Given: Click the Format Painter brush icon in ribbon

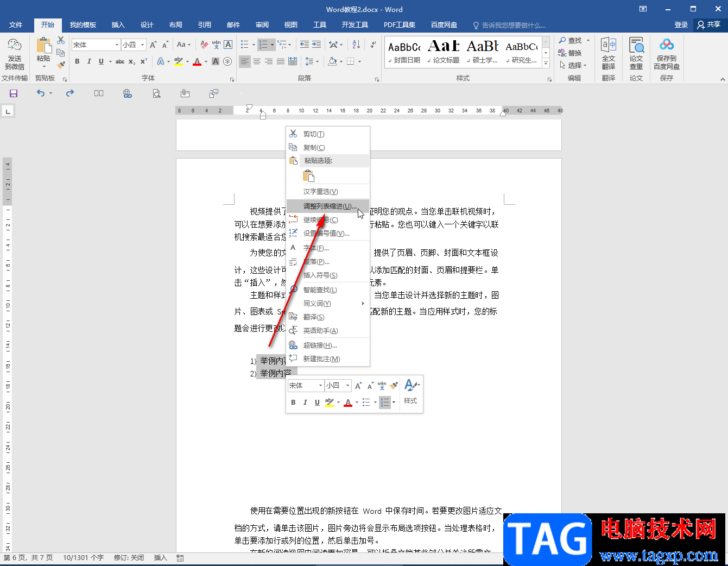Looking at the screenshot, I should pyautogui.click(x=61, y=65).
